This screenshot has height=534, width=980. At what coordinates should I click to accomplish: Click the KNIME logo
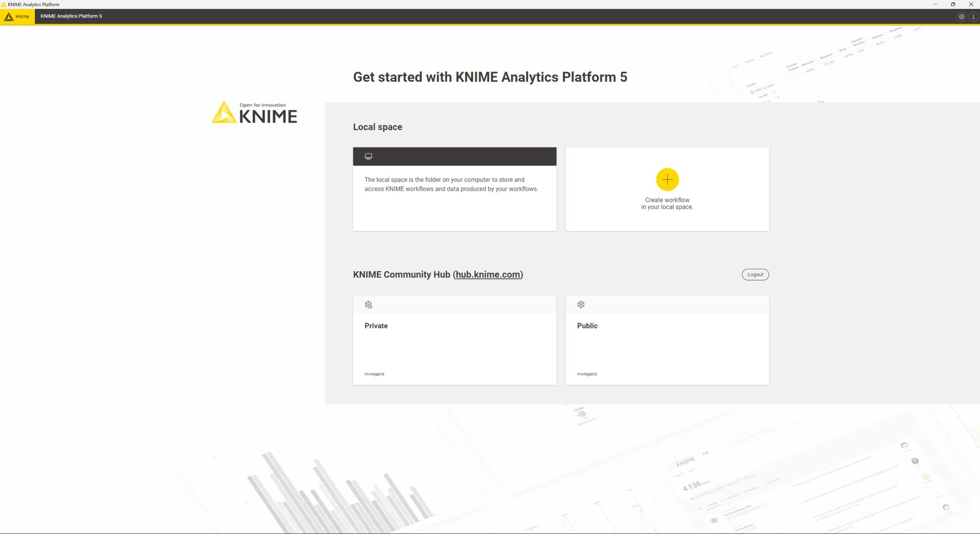[x=254, y=112]
